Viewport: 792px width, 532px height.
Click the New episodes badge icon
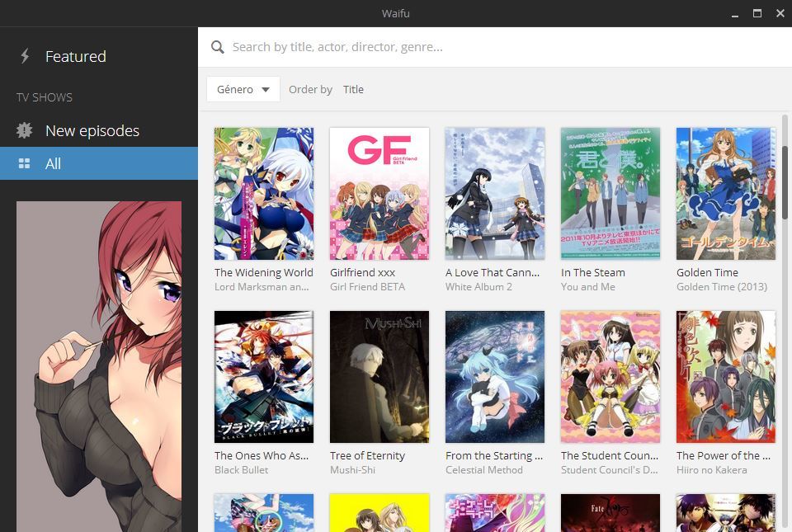click(x=24, y=130)
